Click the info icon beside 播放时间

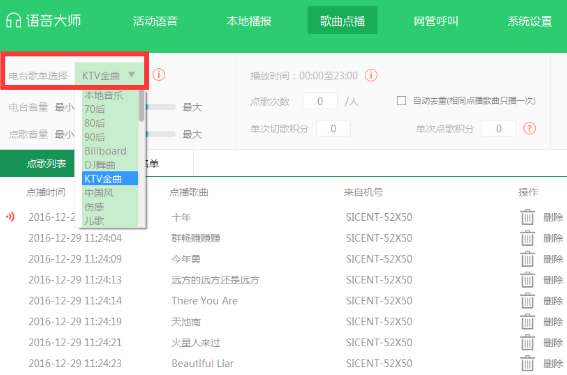371,76
